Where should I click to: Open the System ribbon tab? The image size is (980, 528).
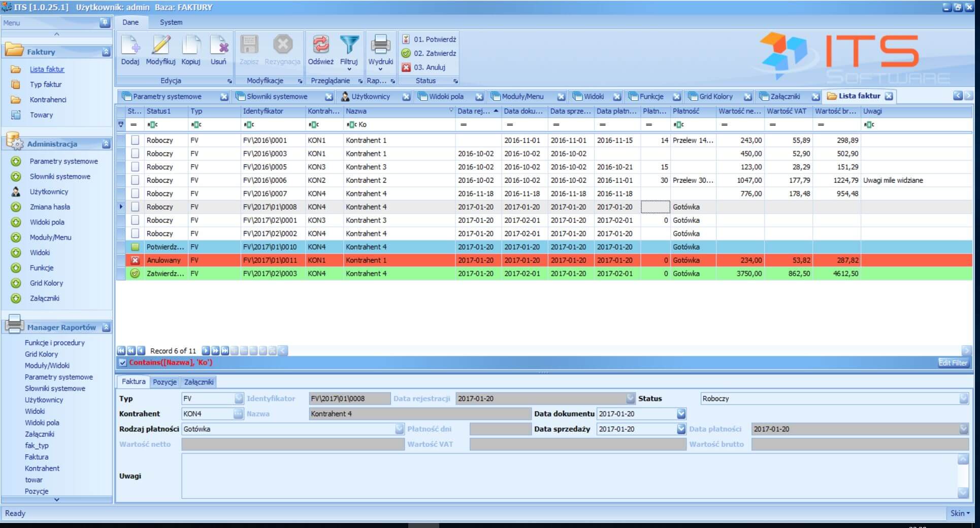171,22
